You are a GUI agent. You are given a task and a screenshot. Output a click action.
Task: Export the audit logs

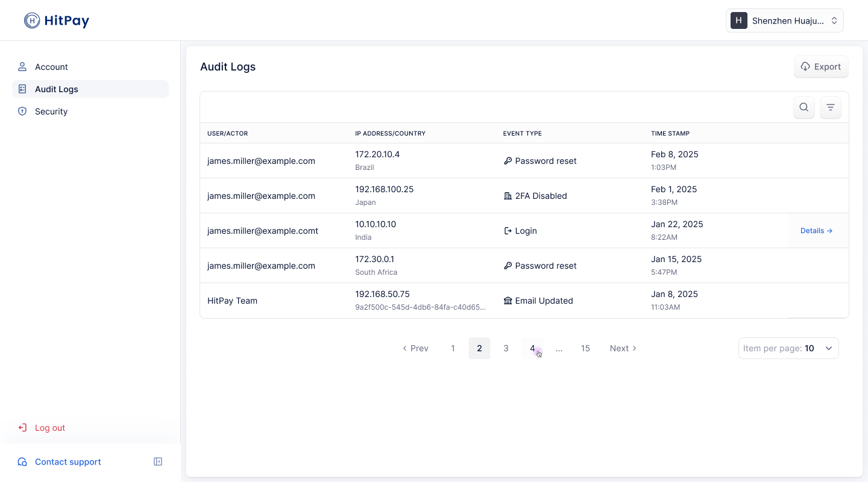(821, 67)
